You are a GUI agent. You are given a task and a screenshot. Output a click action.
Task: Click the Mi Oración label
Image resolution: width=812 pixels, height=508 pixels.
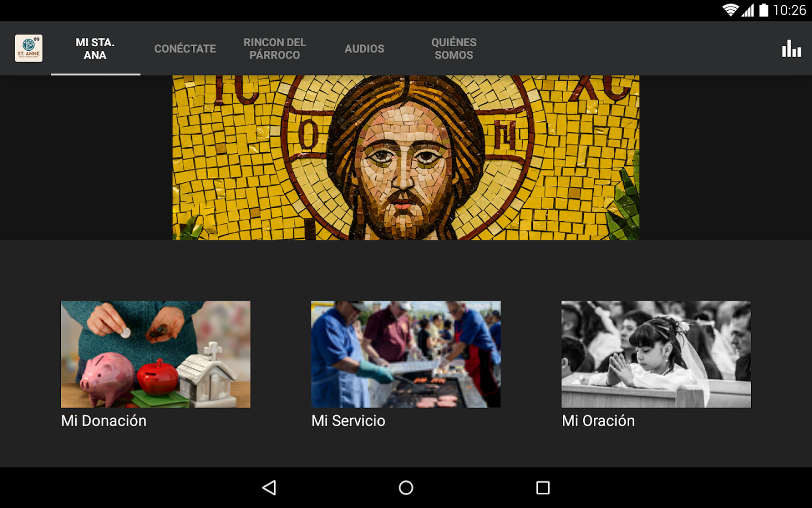click(x=598, y=421)
